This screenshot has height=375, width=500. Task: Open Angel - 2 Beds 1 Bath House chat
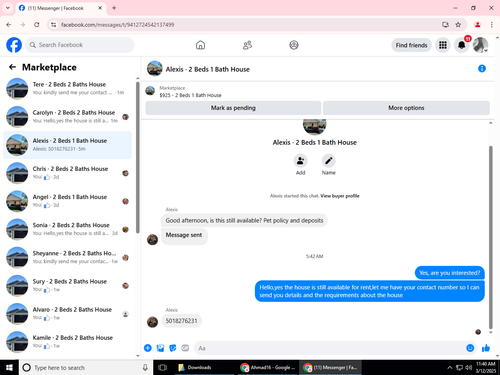[x=68, y=201]
